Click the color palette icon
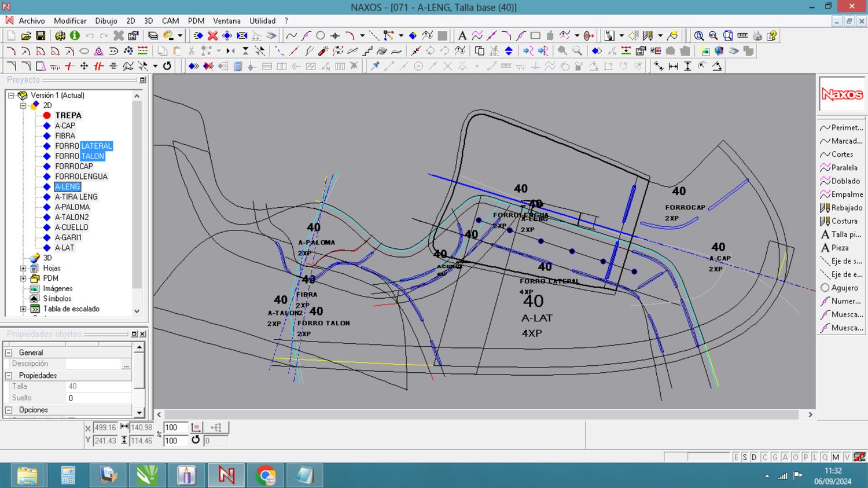Screen dimensions: 868x488 [168, 36]
